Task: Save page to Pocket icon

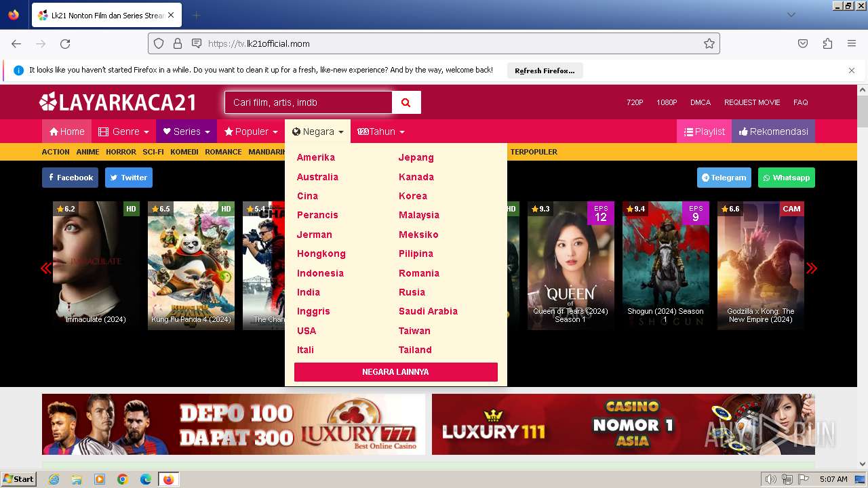Action: click(803, 43)
